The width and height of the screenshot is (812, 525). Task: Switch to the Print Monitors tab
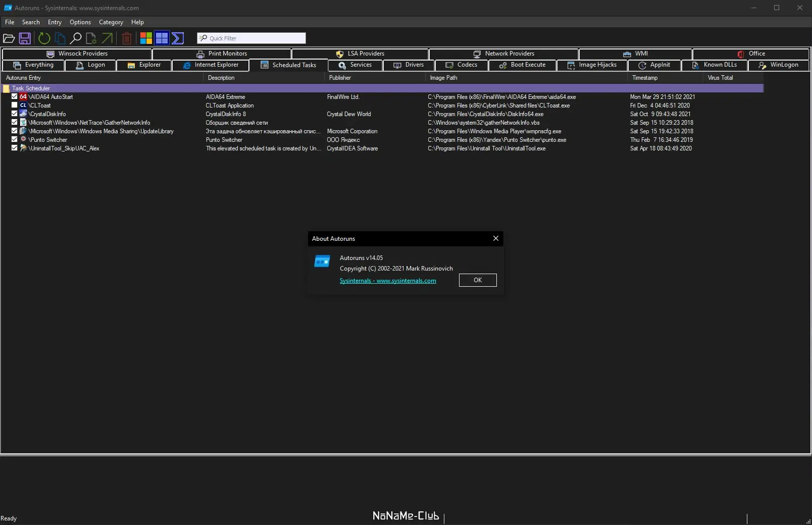click(x=222, y=54)
